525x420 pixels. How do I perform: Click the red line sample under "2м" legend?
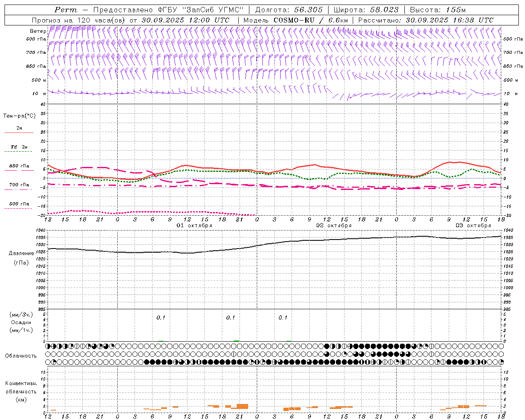tap(19, 133)
